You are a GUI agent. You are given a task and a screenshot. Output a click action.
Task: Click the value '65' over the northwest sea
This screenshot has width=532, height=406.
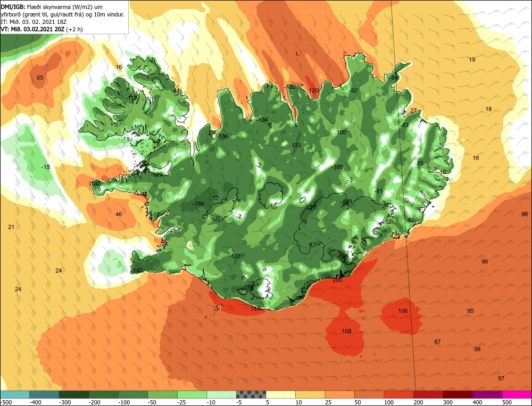coord(40,78)
